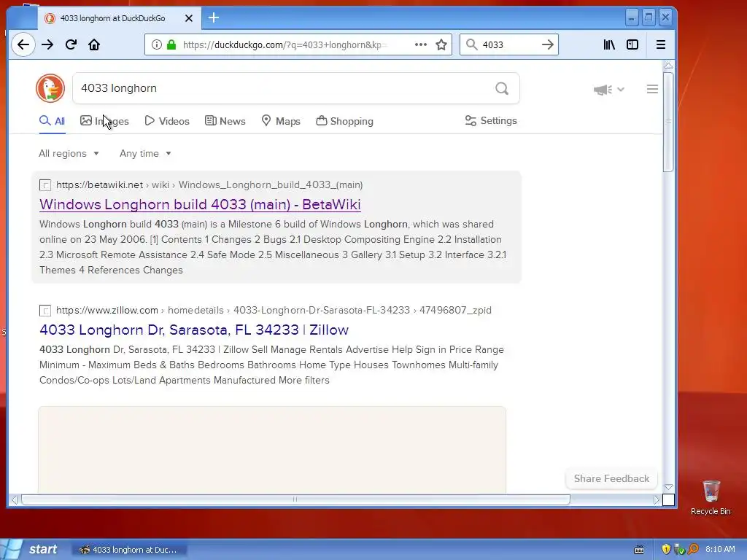Image resolution: width=747 pixels, height=560 pixels.
Task: Switch to the News tab
Action: [225, 121]
